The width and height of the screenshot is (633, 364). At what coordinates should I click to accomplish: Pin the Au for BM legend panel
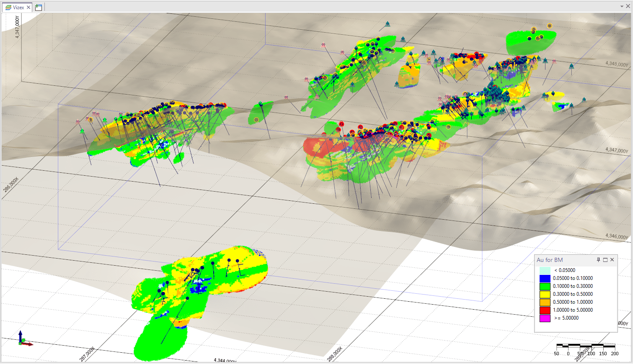[598, 260]
